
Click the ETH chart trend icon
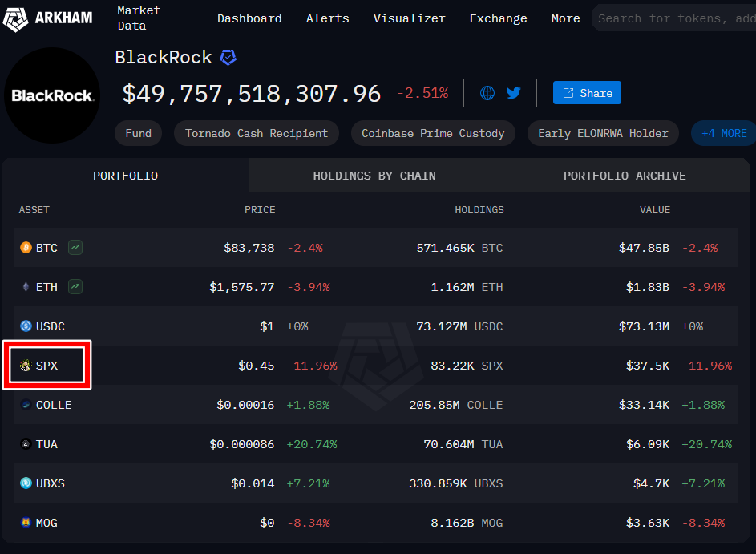(x=75, y=286)
